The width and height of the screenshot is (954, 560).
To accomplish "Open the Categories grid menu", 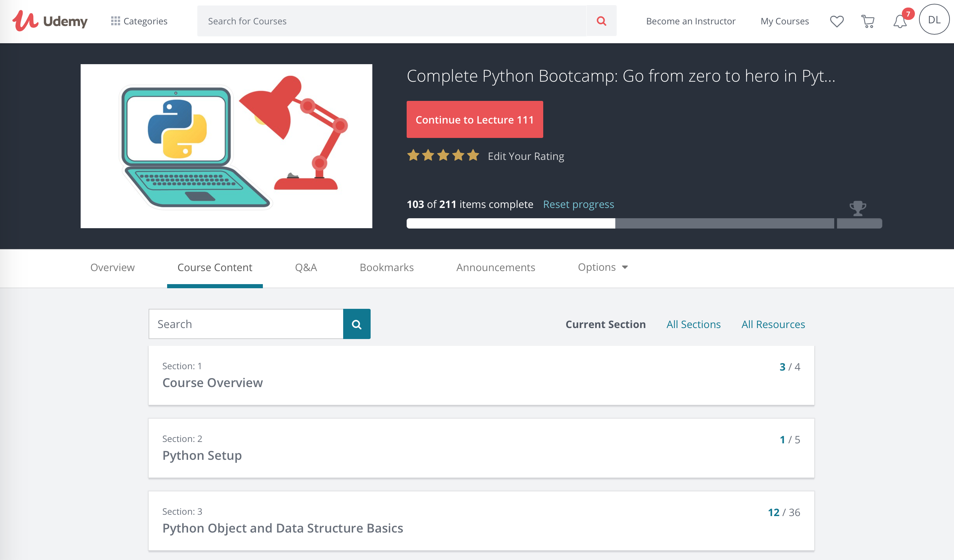I will click(x=139, y=21).
